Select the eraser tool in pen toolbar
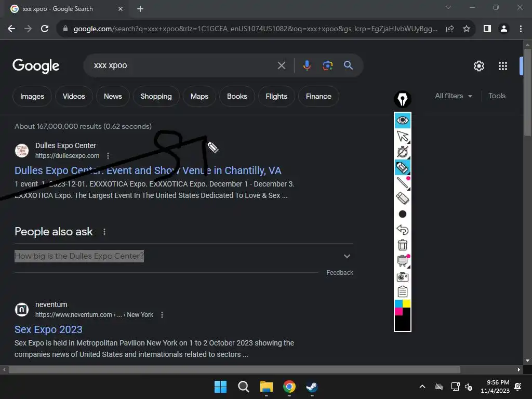This screenshot has height=399, width=532. coord(403,198)
